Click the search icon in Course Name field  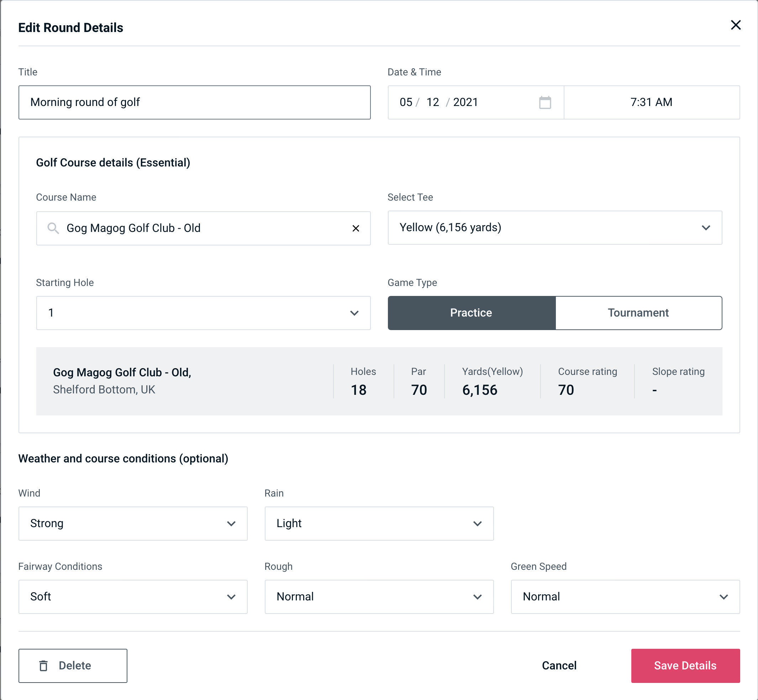coord(53,228)
